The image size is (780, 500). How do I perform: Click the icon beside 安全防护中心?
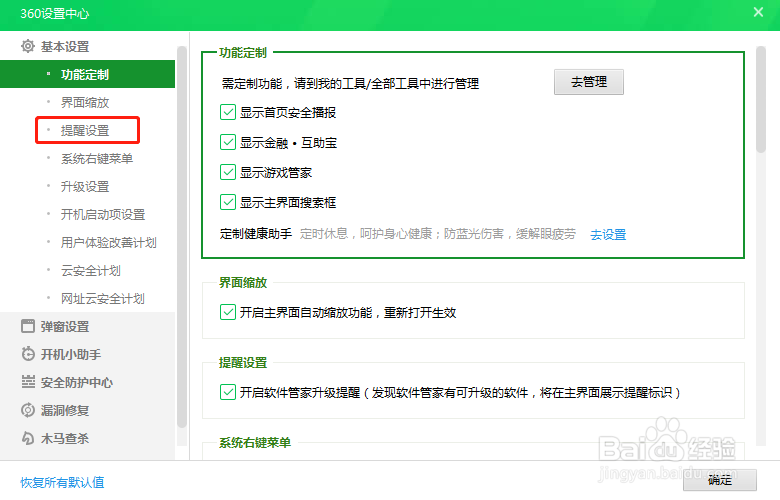pyautogui.click(x=28, y=382)
